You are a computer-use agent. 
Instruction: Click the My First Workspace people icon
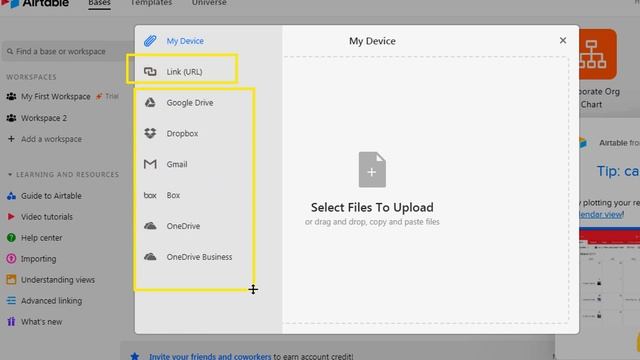pos(11,97)
